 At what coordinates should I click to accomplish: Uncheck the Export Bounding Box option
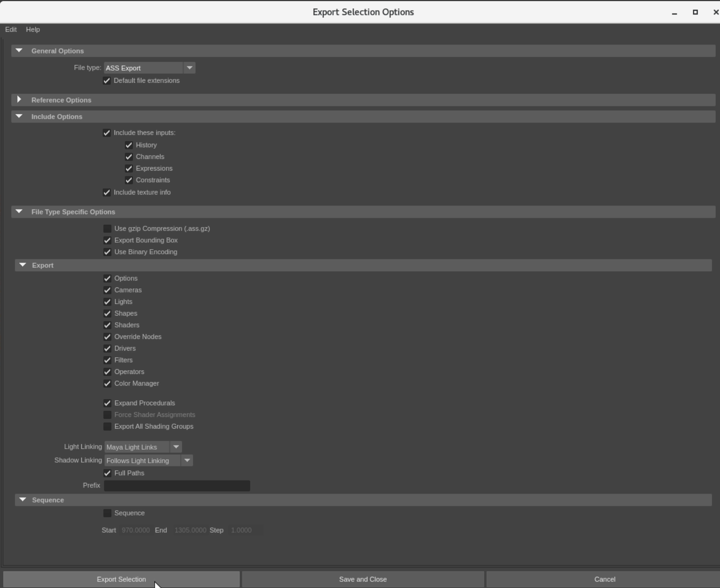pyautogui.click(x=108, y=240)
